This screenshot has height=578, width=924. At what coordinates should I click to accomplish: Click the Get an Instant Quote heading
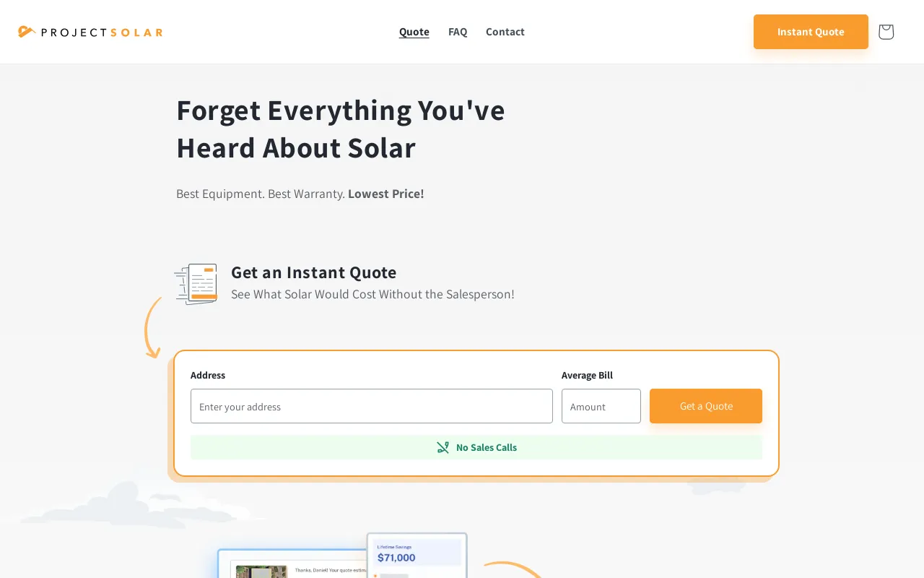point(313,272)
